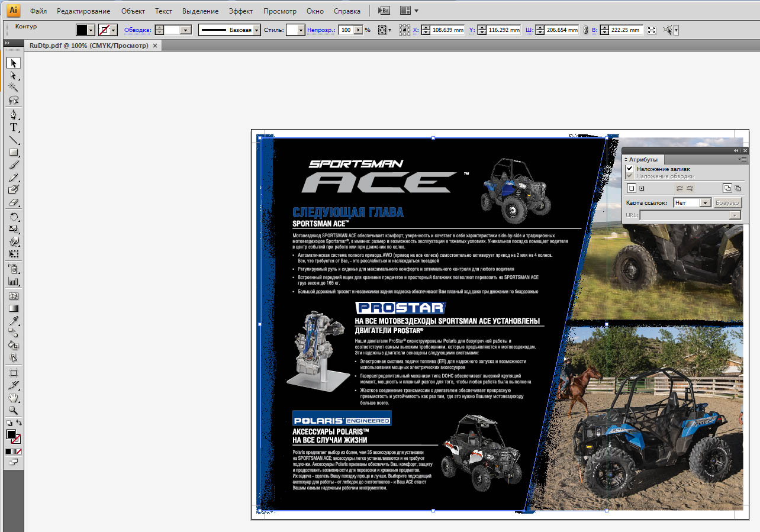Select the Gradient tool

(x=14, y=308)
